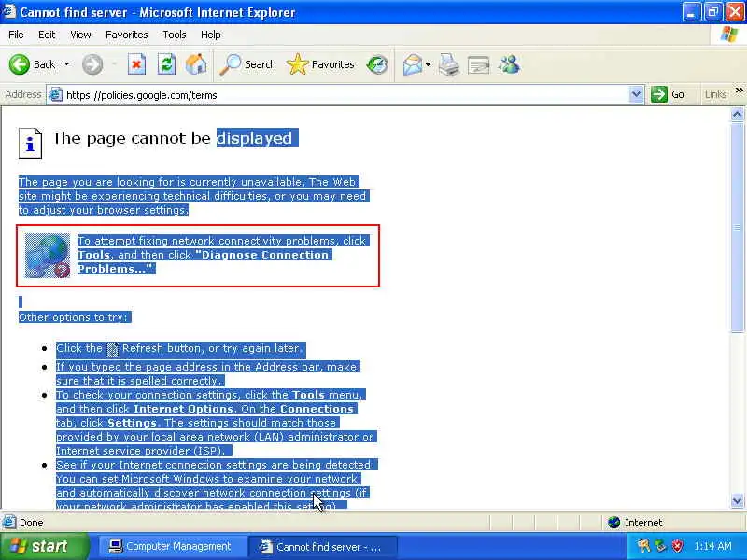Click the globe network connectivity image

click(x=48, y=256)
